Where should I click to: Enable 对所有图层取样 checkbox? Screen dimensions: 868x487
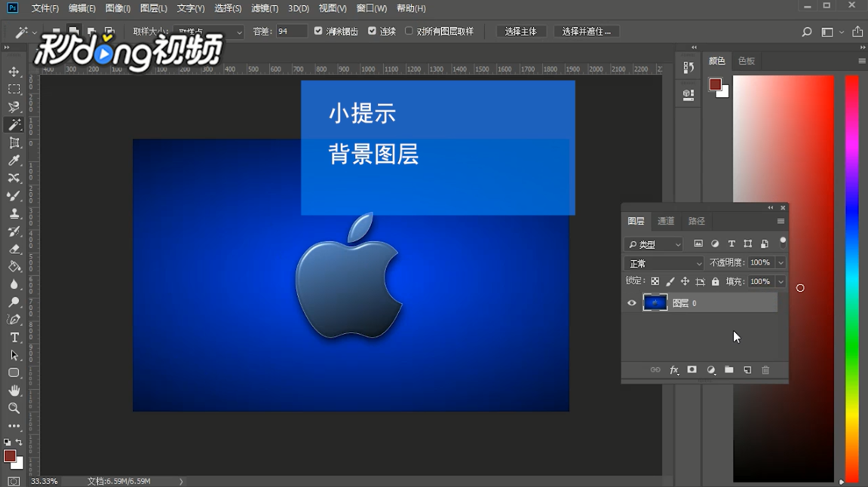coord(409,31)
